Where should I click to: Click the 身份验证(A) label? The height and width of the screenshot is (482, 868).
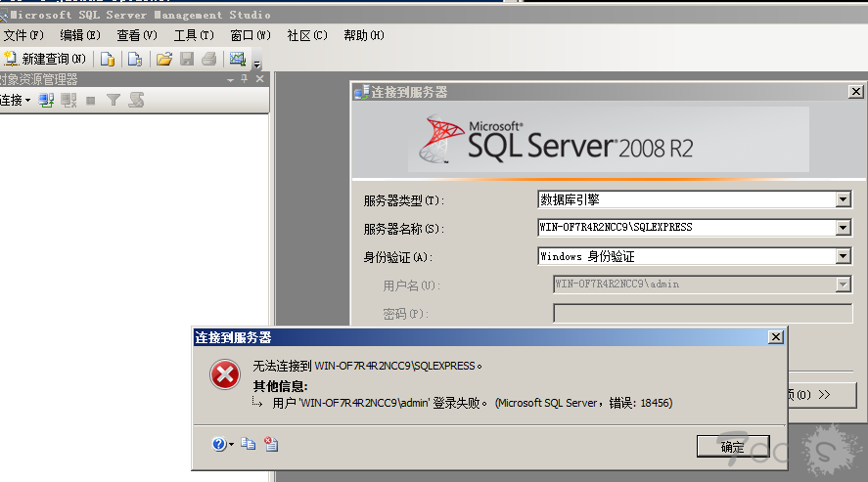click(398, 257)
